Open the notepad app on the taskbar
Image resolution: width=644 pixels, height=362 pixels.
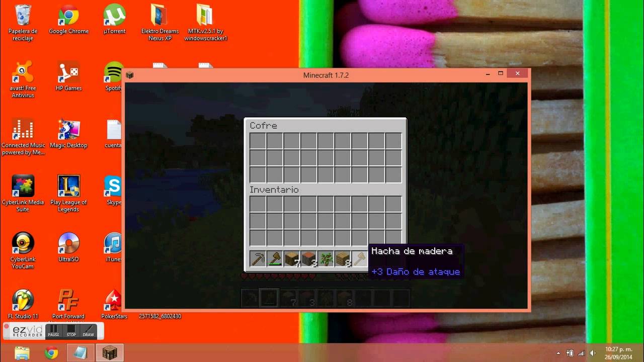coord(80,353)
